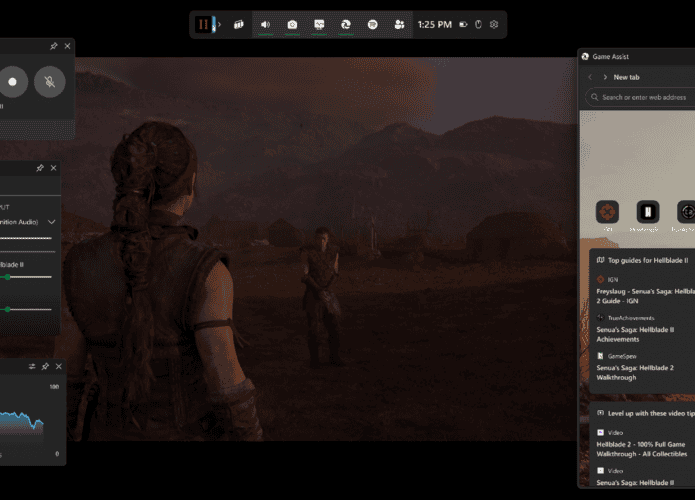Open Senua's Saga Hellblade 2 Walkthrough link
This screenshot has height=500, width=695.
click(x=635, y=372)
